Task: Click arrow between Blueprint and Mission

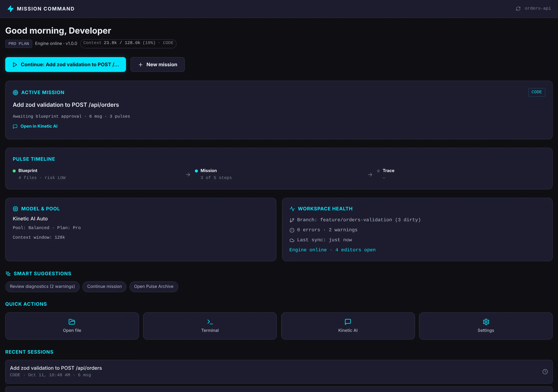Action: tap(188, 175)
